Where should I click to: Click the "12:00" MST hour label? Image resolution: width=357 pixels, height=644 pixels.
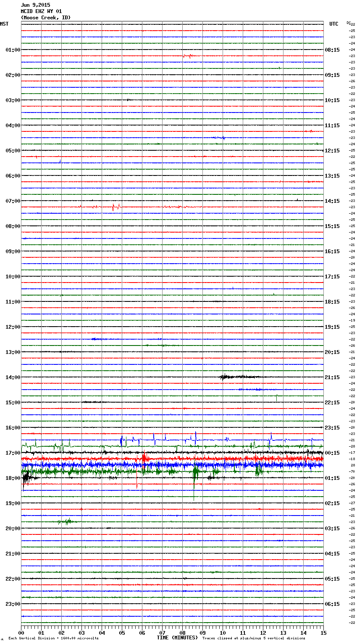[x=13, y=327]
